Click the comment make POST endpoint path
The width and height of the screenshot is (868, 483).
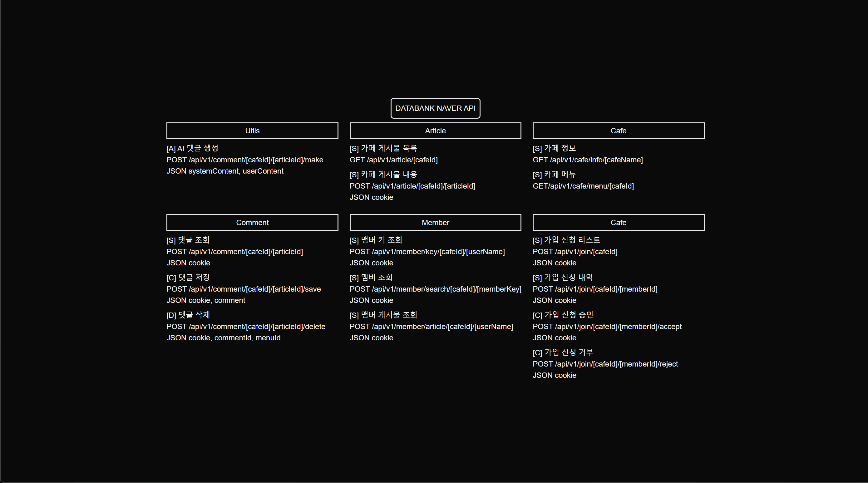click(244, 160)
